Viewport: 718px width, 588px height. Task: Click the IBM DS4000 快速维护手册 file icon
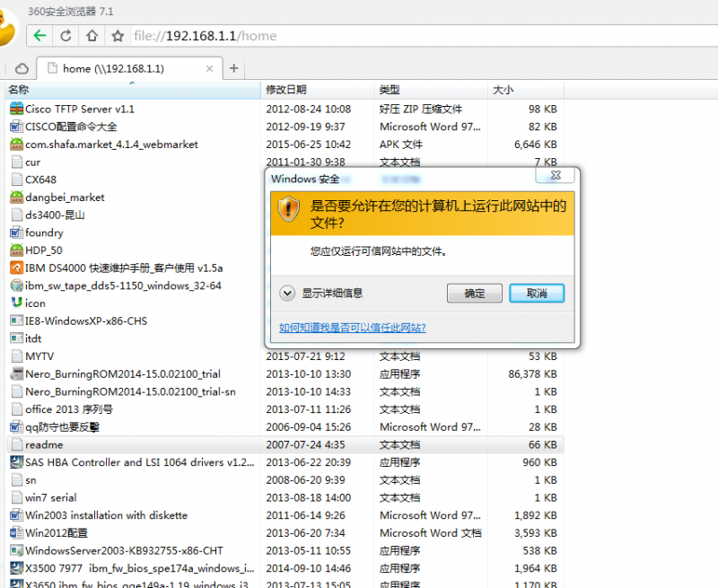click(x=16, y=268)
